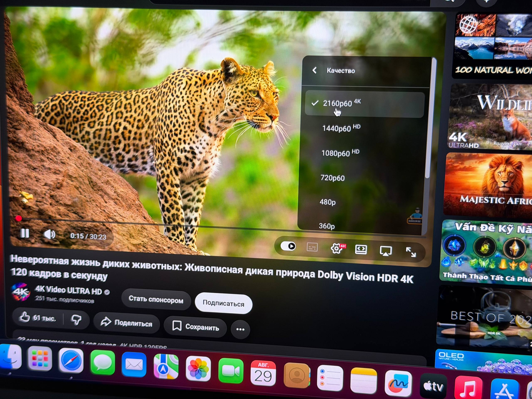Screen dimensions: 532x399
Task: Open Calendar from the Dock
Action: click(263, 373)
